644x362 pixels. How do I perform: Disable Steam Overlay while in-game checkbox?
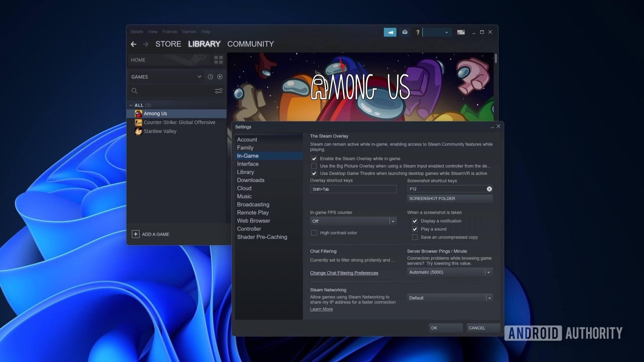click(314, 159)
